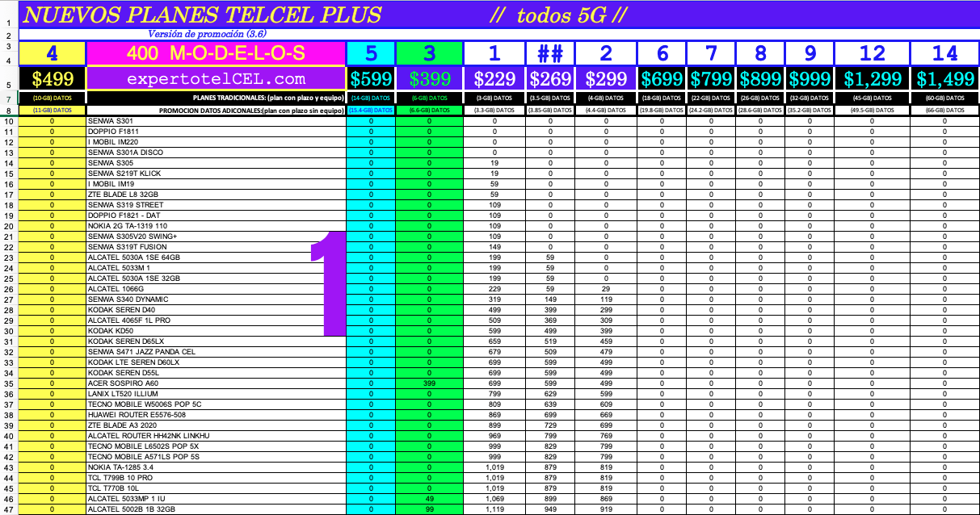The width and height of the screenshot is (980, 515).
Task: Select the ACER SOSPIRO A60 model cell
Action: click(x=216, y=383)
